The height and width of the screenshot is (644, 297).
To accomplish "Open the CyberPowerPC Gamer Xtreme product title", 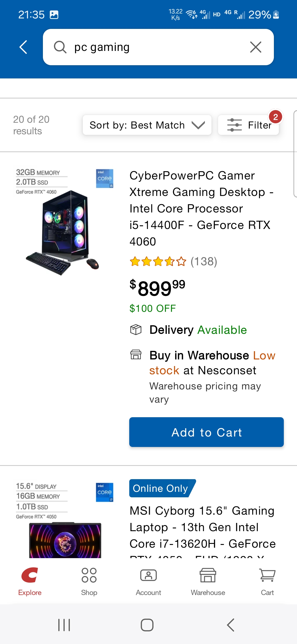I will [x=201, y=208].
